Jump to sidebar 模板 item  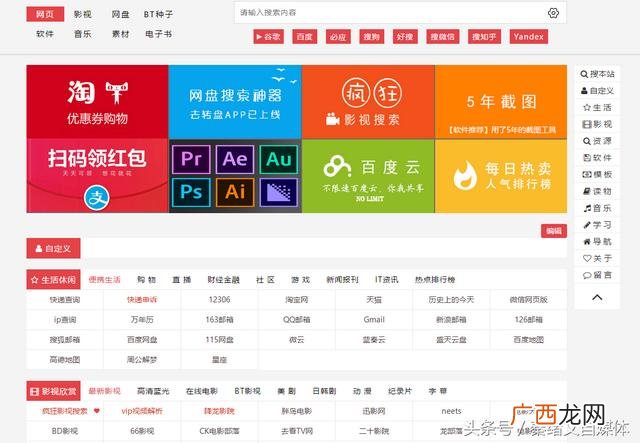coord(597,174)
